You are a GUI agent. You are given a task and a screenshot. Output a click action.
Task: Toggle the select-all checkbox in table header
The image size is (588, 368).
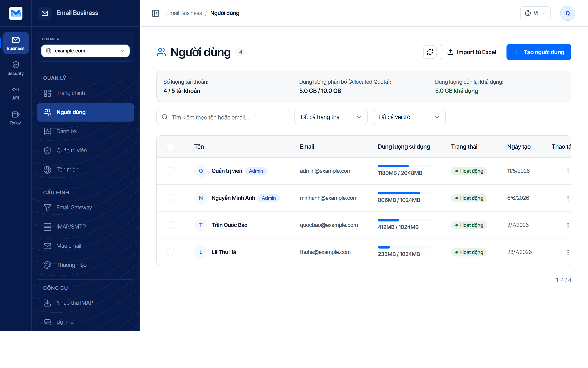point(170,147)
